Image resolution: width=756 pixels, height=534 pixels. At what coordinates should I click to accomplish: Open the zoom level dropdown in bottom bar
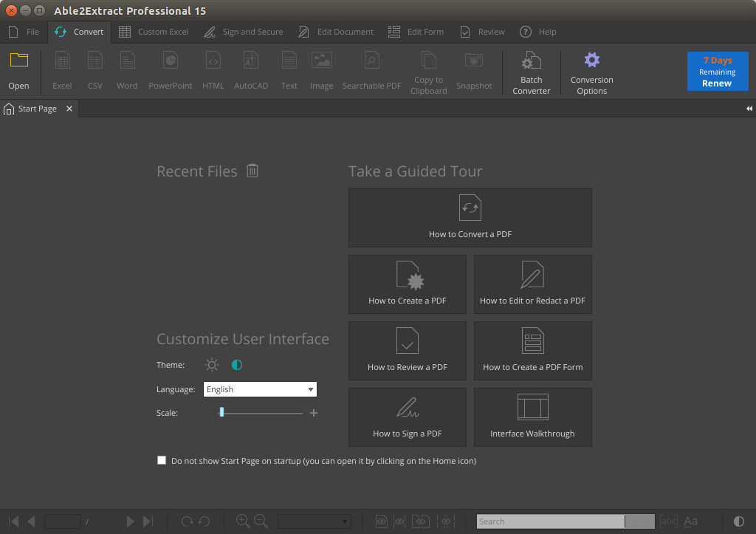[x=314, y=521]
